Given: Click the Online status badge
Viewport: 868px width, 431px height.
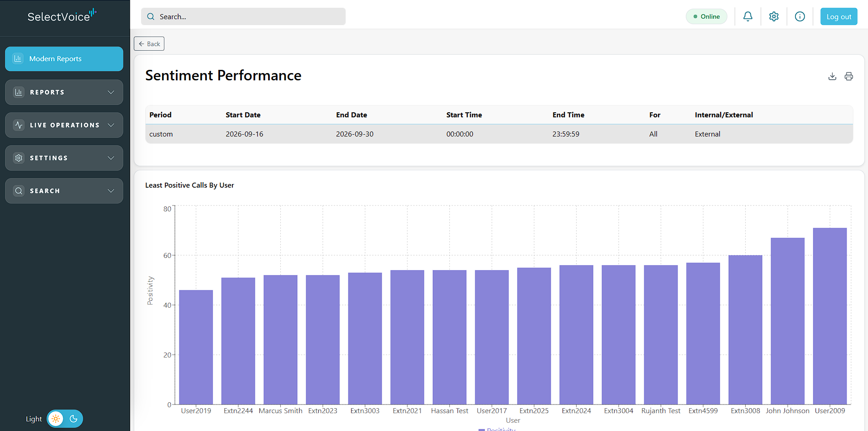Looking at the screenshot, I should (x=706, y=16).
